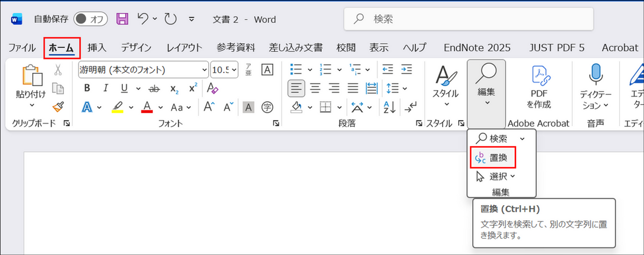Image resolution: width=644 pixels, height=255 pixels.
Task: Click the search (検索) input box
Action: coord(469,19)
